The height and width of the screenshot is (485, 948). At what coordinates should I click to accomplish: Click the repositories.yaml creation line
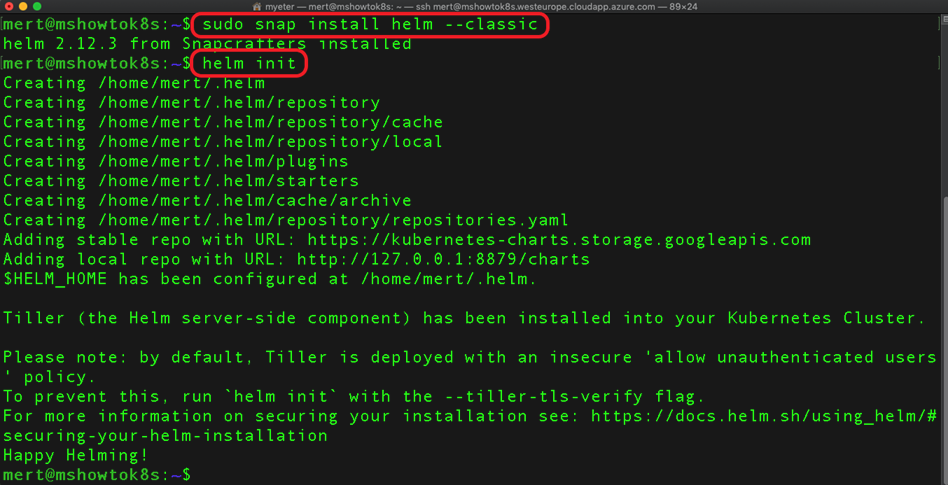[286, 220]
